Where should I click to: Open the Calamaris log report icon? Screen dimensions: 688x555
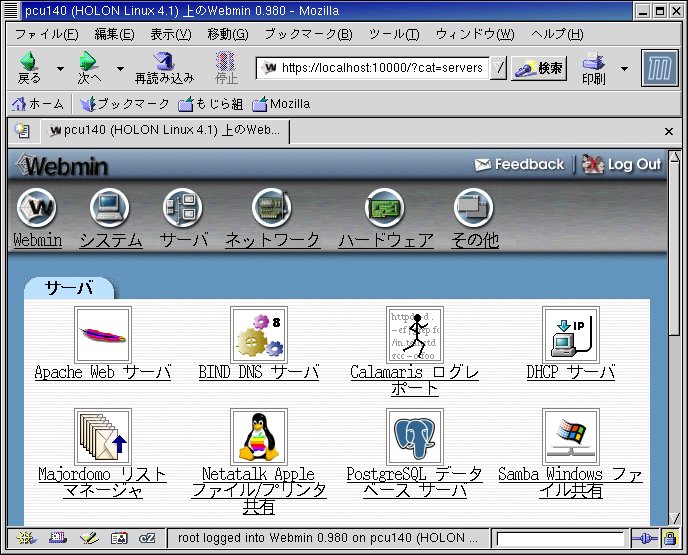click(415, 334)
